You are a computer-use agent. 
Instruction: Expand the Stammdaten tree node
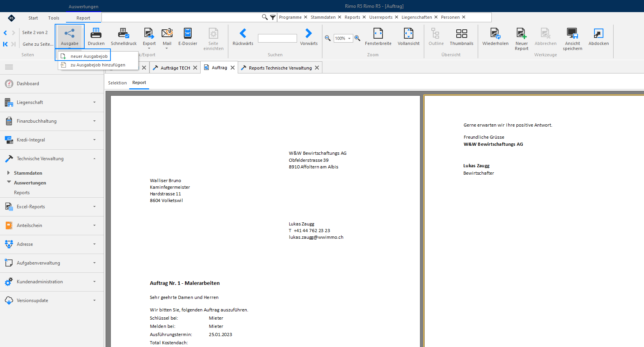coord(8,173)
